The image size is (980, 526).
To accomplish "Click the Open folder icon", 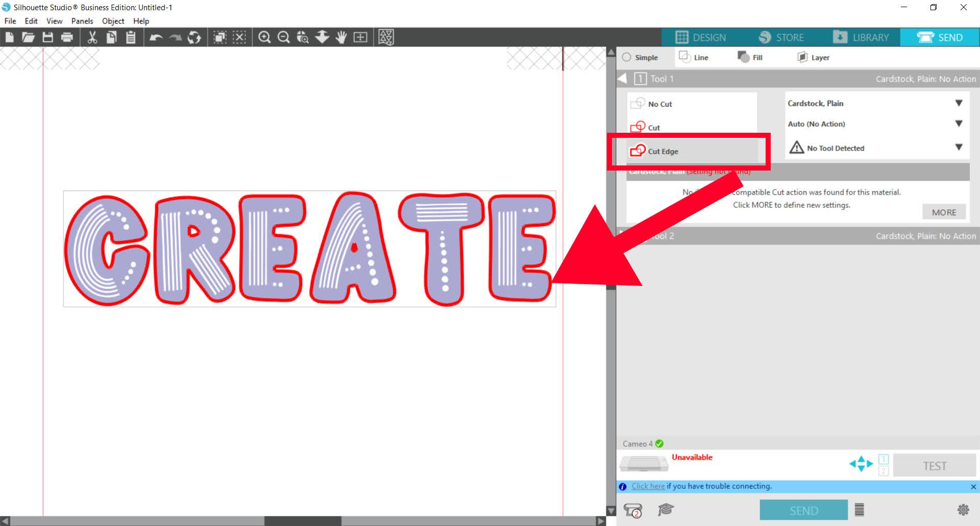I will coord(28,37).
